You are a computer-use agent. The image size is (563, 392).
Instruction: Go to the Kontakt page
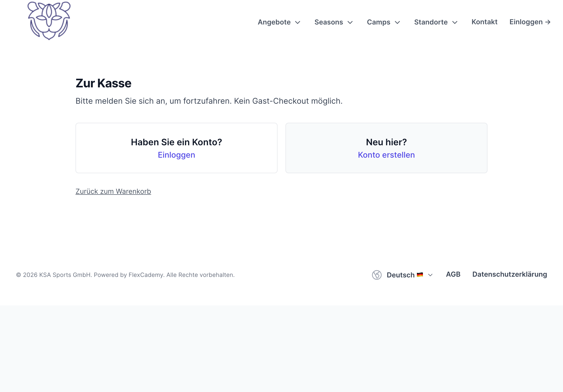click(x=484, y=22)
